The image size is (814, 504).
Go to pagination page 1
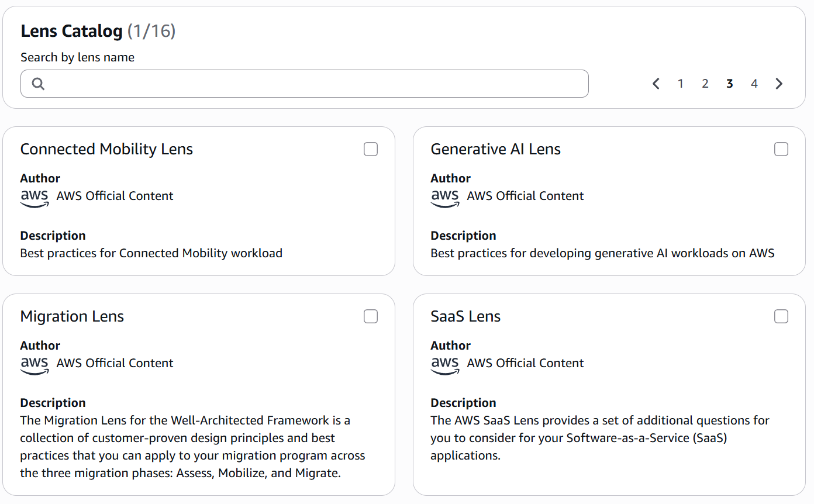[680, 84]
